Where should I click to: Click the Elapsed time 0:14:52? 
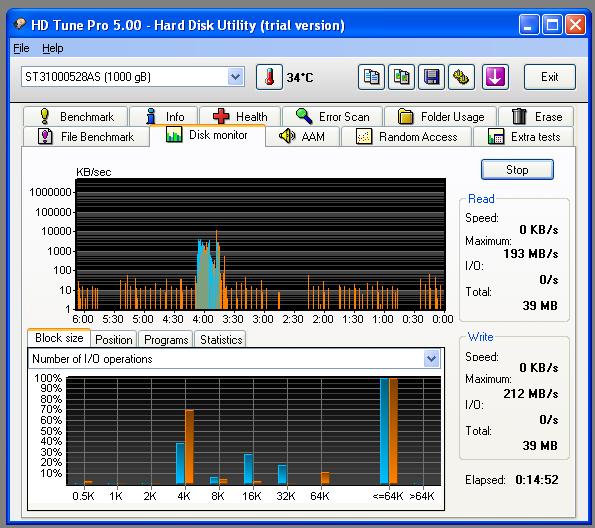tap(537, 479)
